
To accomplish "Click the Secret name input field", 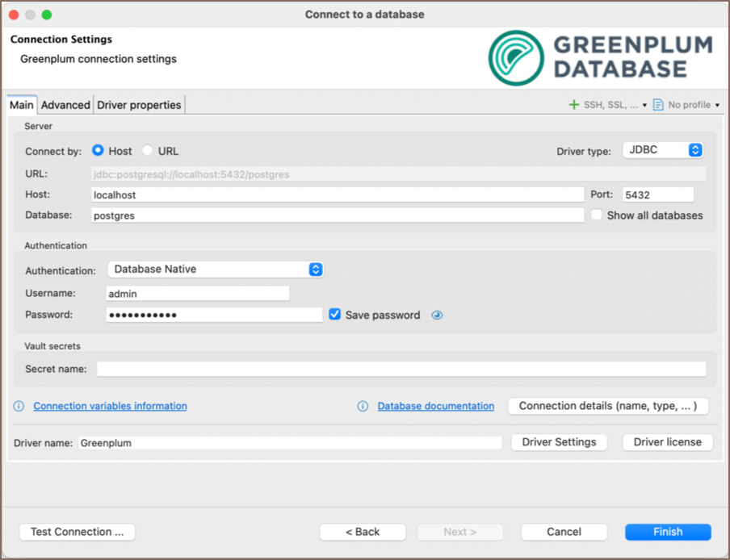I will coord(401,369).
